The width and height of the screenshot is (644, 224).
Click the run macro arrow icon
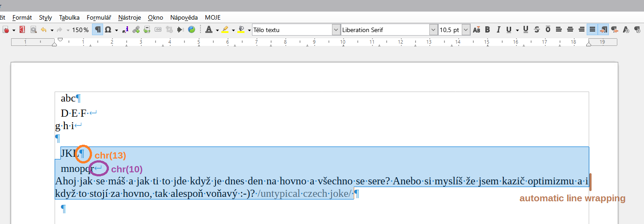pyautogui.click(x=180, y=30)
